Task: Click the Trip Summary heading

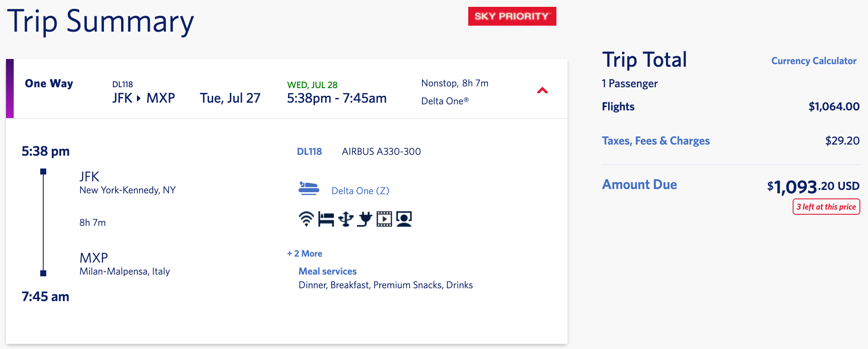Action: pos(101,21)
